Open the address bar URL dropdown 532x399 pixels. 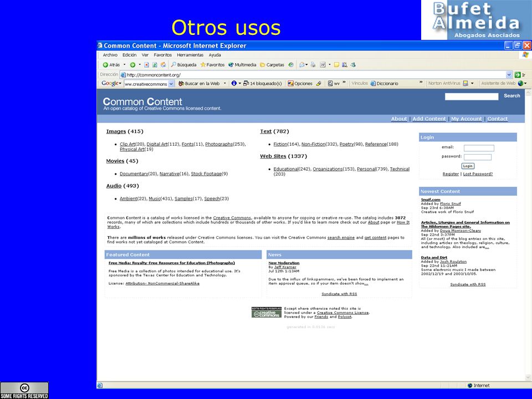[x=509, y=75]
